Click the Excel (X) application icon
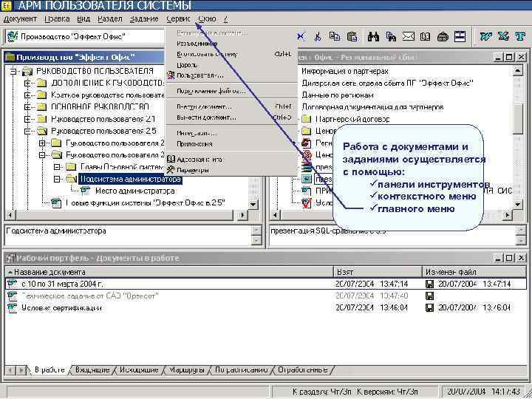This screenshot has width=532, height=399. (503, 36)
